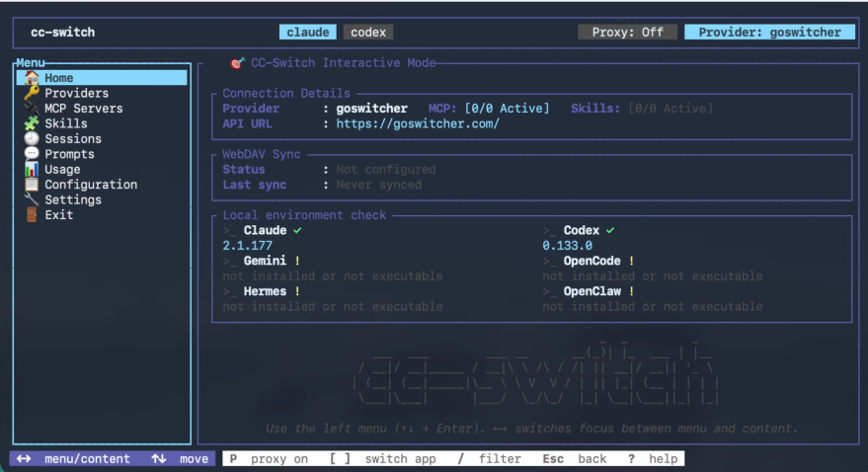Click the Skills: [0/0 Active] status
The height and width of the screenshot is (472, 868).
tap(642, 109)
